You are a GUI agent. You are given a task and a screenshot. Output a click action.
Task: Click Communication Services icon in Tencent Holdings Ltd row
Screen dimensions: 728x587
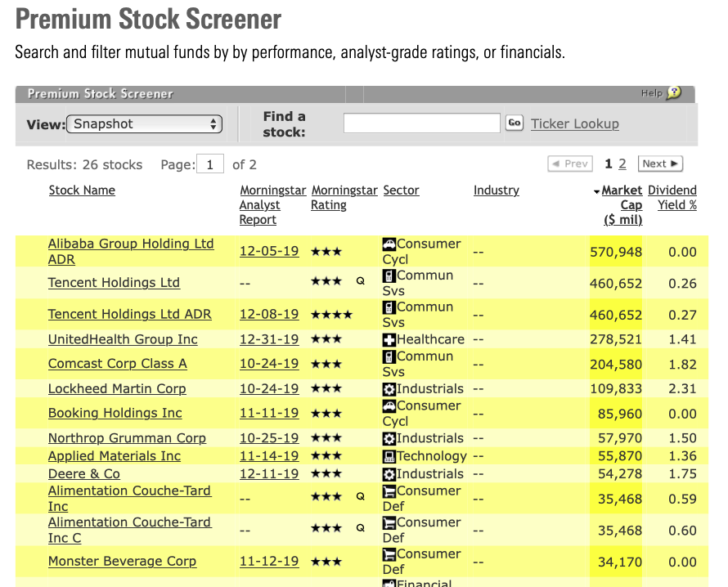[389, 276]
